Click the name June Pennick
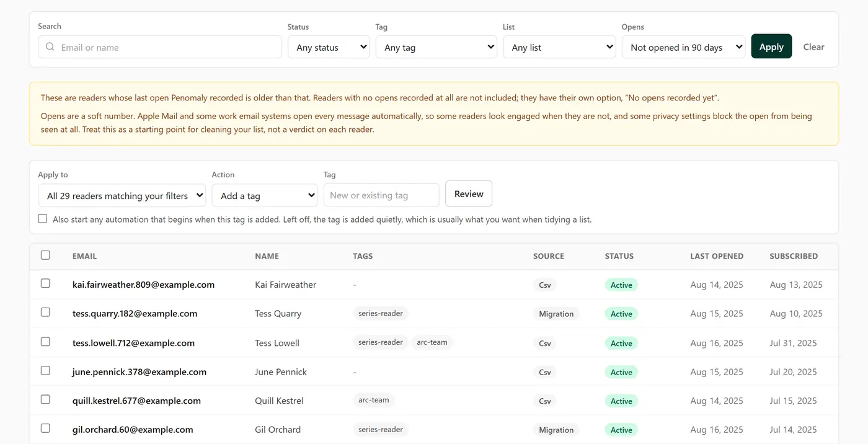This screenshot has height=444, width=868. pyautogui.click(x=281, y=372)
